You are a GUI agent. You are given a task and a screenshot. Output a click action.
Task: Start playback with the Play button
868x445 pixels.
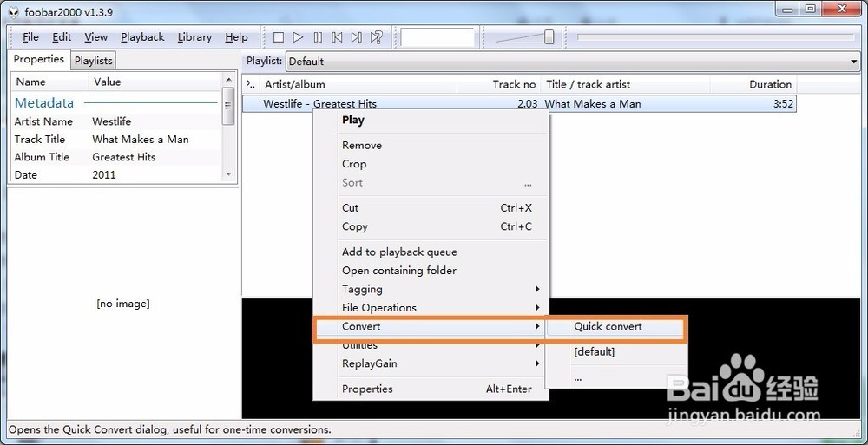pyautogui.click(x=298, y=37)
